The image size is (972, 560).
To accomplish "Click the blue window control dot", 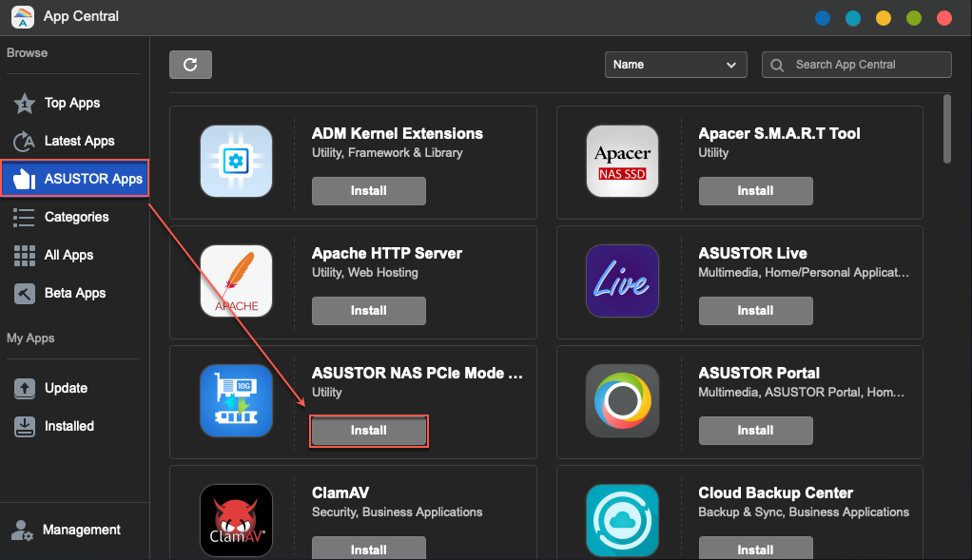I will tap(823, 18).
